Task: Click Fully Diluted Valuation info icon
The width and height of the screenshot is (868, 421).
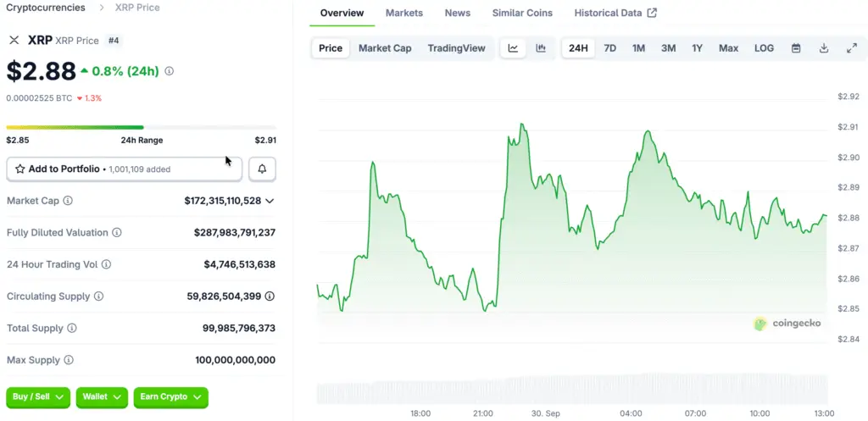Action: 117,232
